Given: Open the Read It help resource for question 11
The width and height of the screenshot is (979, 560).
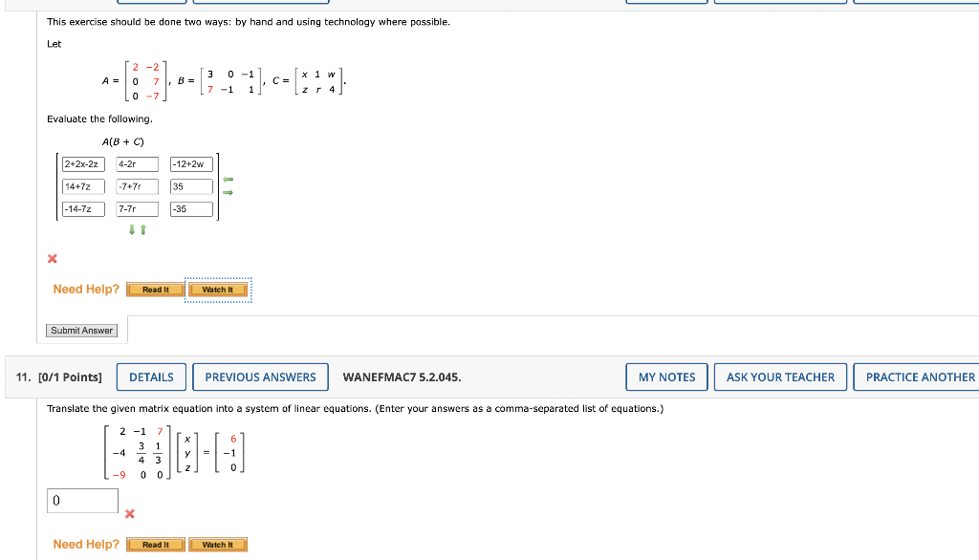Looking at the screenshot, I should coord(155,544).
